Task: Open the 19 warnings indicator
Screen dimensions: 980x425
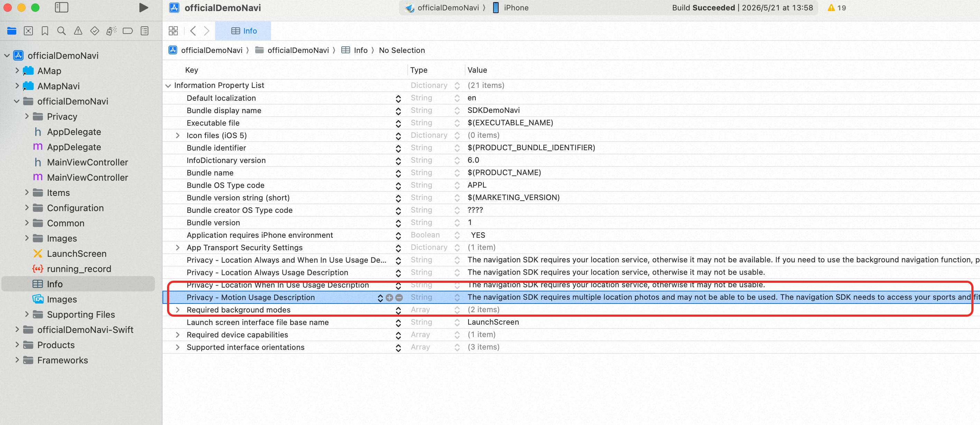Action: pyautogui.click(x=836, y=8)
